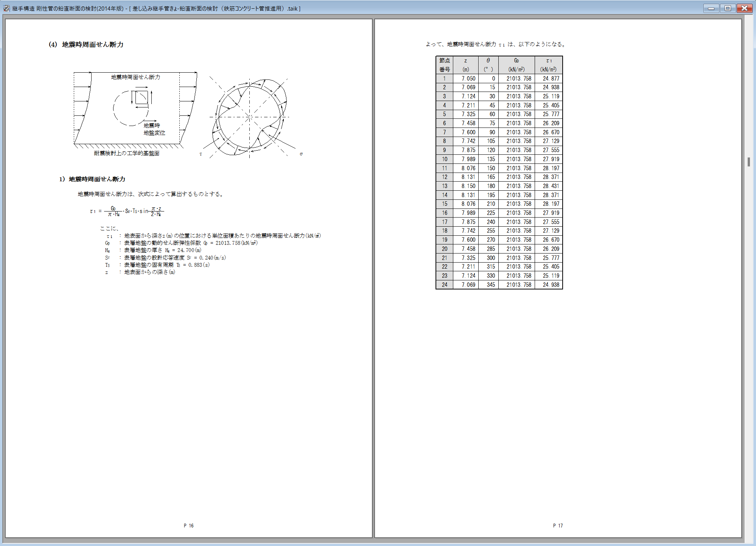Click the 節点番号 table header cell
756x546 pixels.
444,65
